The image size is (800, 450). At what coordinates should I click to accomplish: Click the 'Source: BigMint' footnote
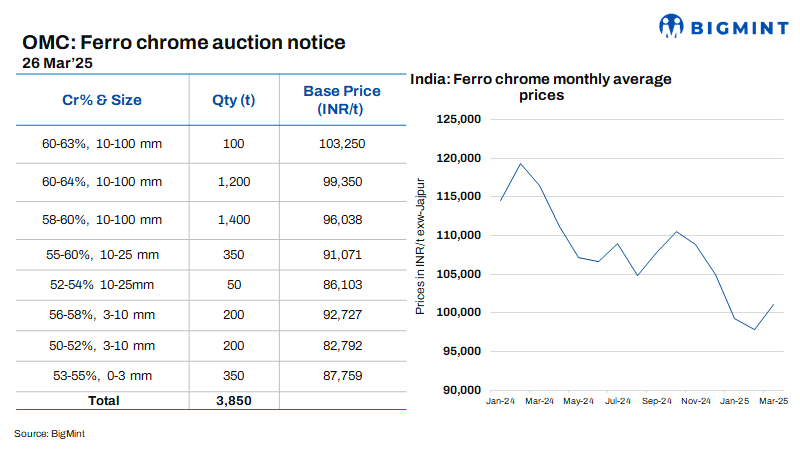tap(43, 433)
